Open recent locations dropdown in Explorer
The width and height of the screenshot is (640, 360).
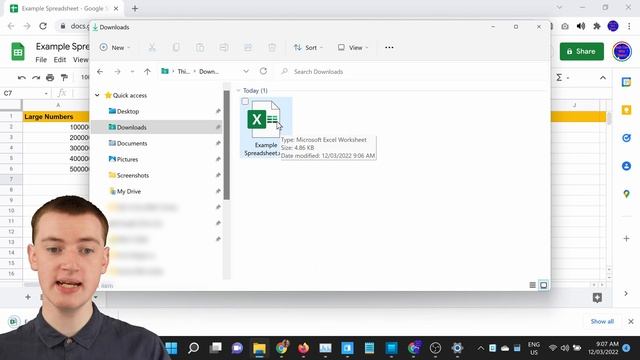132,71
